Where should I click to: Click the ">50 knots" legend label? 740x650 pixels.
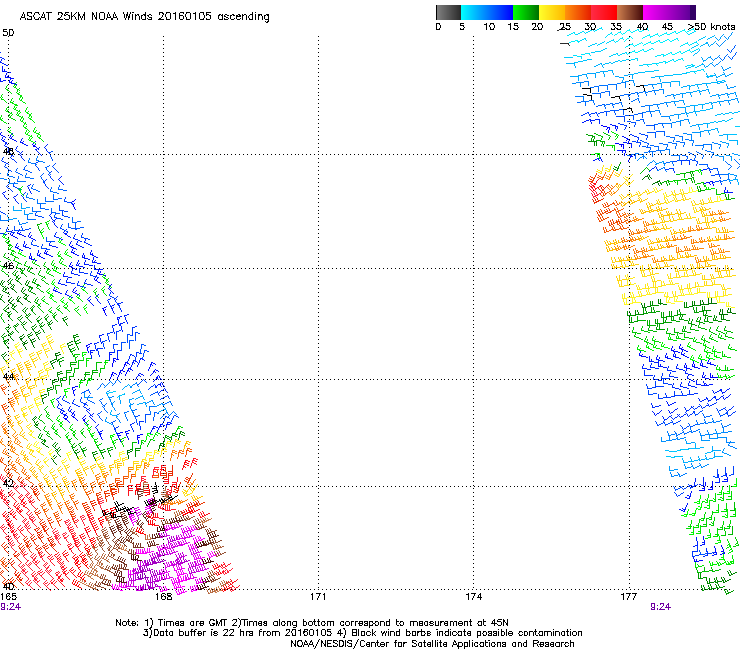click(x=711, y=27)
